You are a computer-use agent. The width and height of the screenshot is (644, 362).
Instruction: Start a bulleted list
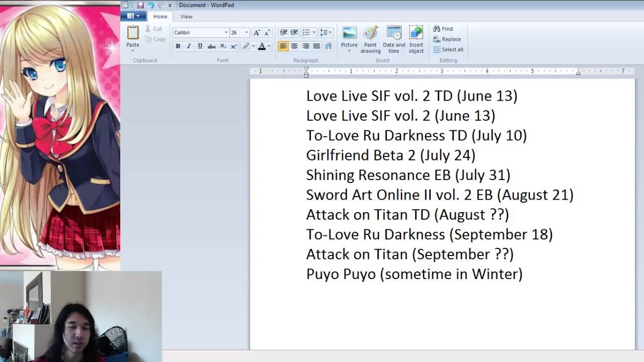[306, 32]
